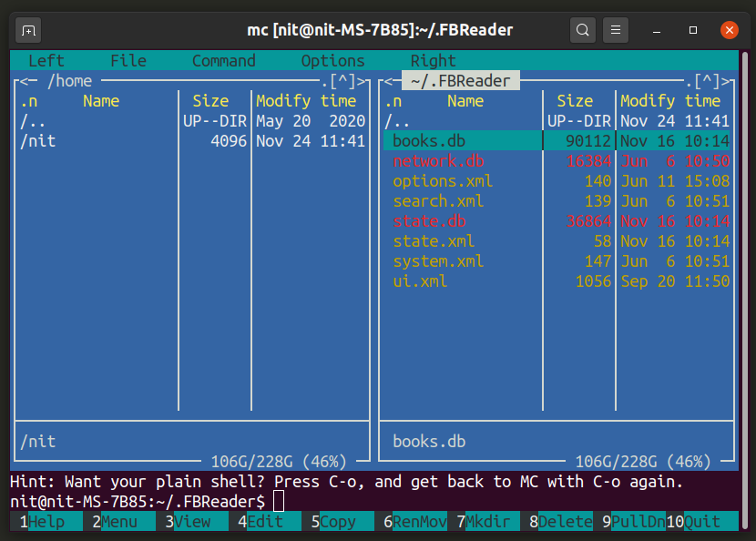
Task: Select network.db file
Action: pyautogui.click(x=557, y=161)
